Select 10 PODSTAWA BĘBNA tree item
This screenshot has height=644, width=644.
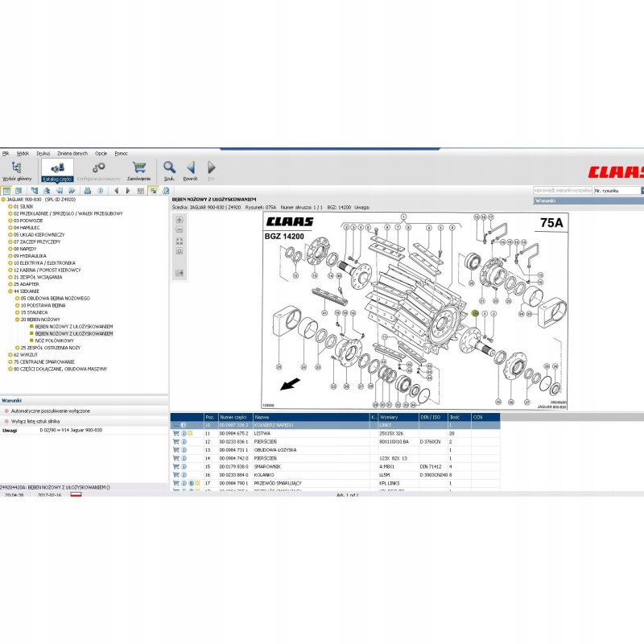coord(43,306)
